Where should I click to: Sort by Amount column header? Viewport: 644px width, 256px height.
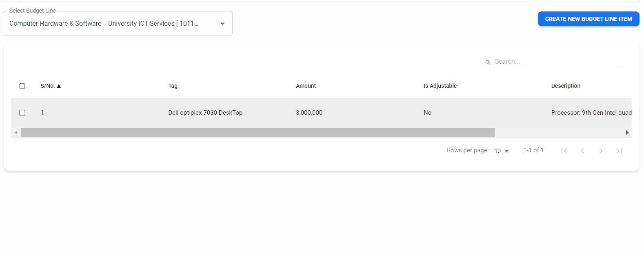click(306, 86)
